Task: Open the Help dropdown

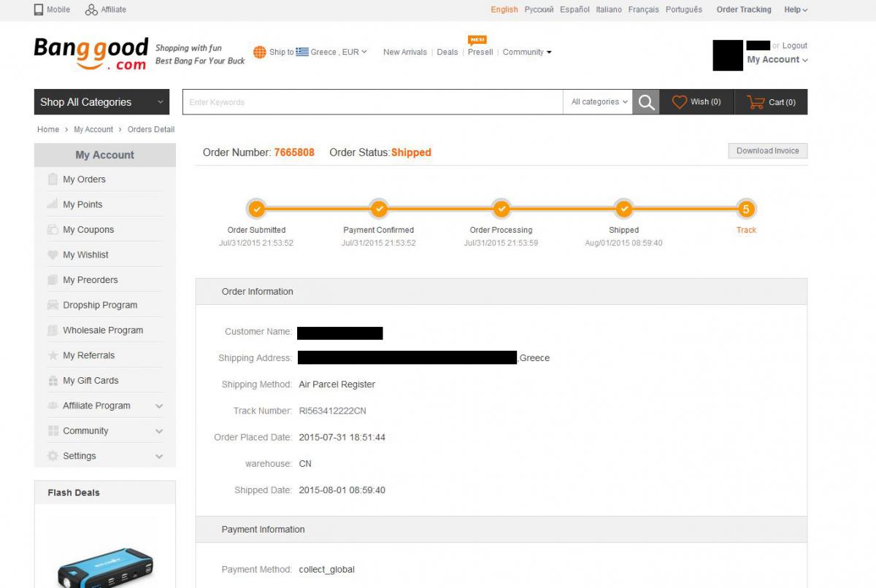Action: click(x=796, y=9)
